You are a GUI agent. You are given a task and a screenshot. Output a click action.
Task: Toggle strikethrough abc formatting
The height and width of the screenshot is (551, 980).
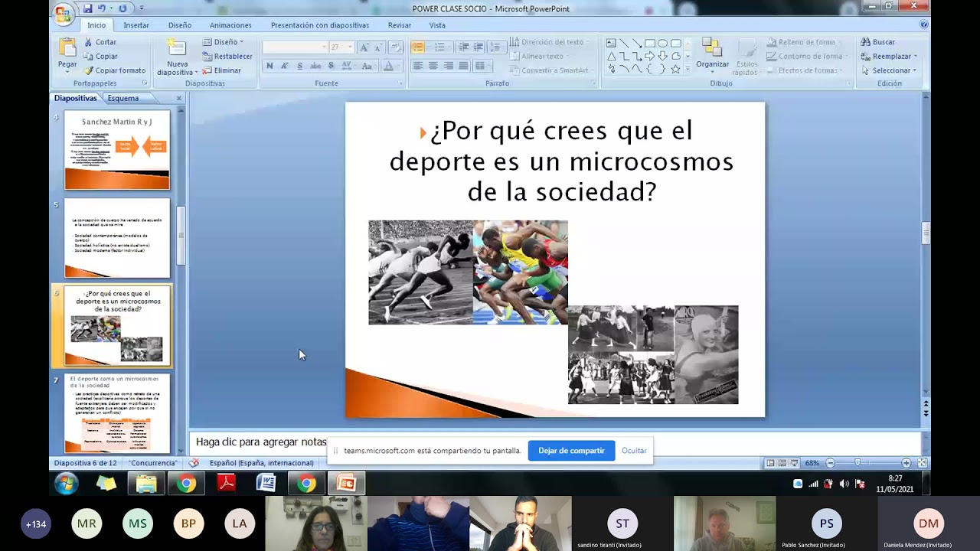click(315, 67)
